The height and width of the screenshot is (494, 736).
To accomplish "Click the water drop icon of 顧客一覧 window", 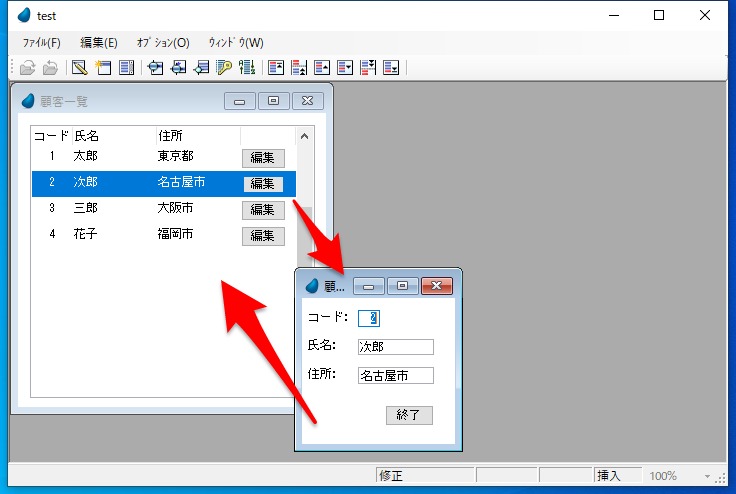I will (x=28, y=101).
